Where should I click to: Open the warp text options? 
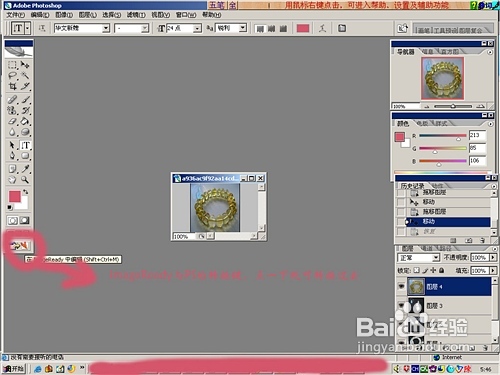click(322, 28)
